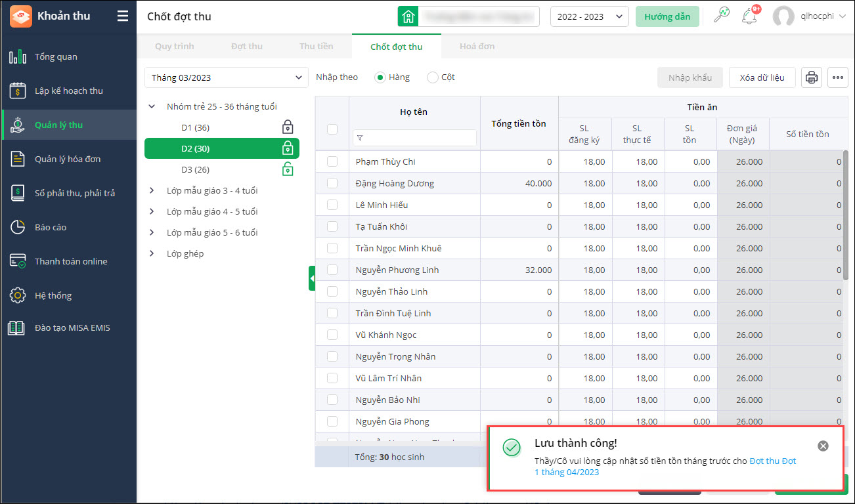The width and height of the screenshot is (855, 504).
Task: Expand the Lớp mẫu giáo 3 - 4 tuổi group
Action: point(152,190)
